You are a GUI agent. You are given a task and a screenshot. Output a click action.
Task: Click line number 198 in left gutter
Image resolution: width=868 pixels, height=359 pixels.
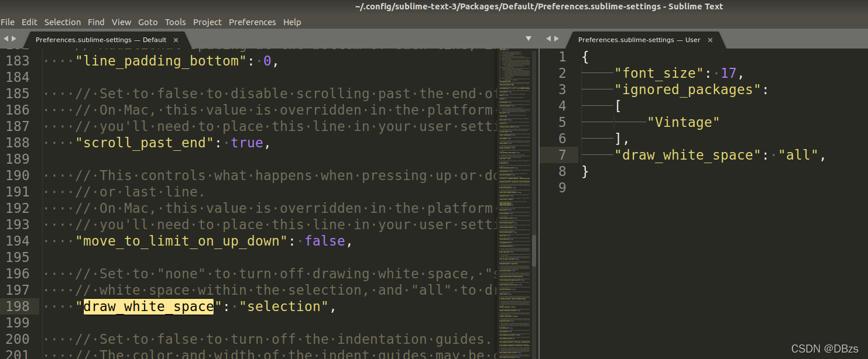(x=18, y=306)
